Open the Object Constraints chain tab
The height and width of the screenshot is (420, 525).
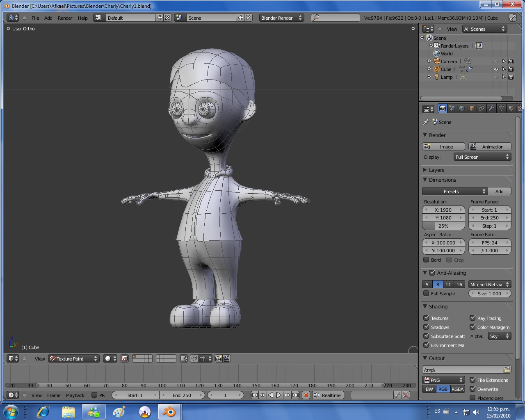coord(482,109)
